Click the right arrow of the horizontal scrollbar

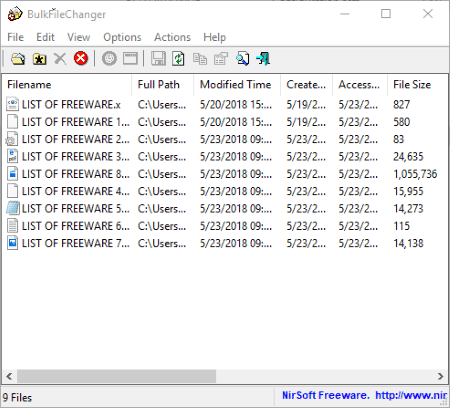pos(440,376)
